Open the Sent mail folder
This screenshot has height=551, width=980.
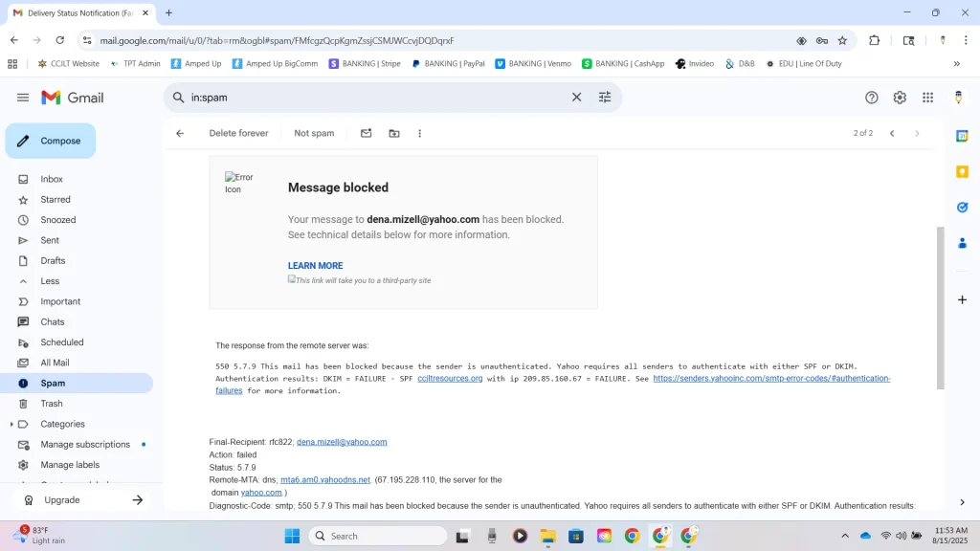pyautogui.click(x=50, y=241)
